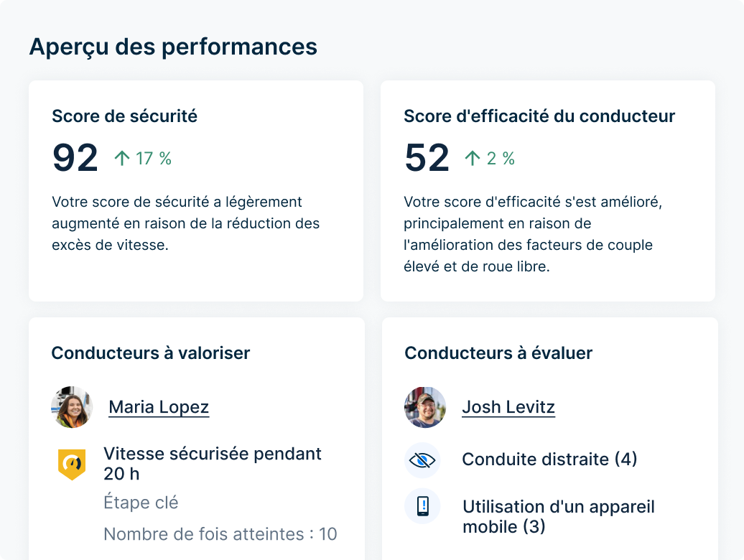This screenshot has height=560, width=744.
Task: Click the safe speed shield badge icon
Action: pos(72,463)
